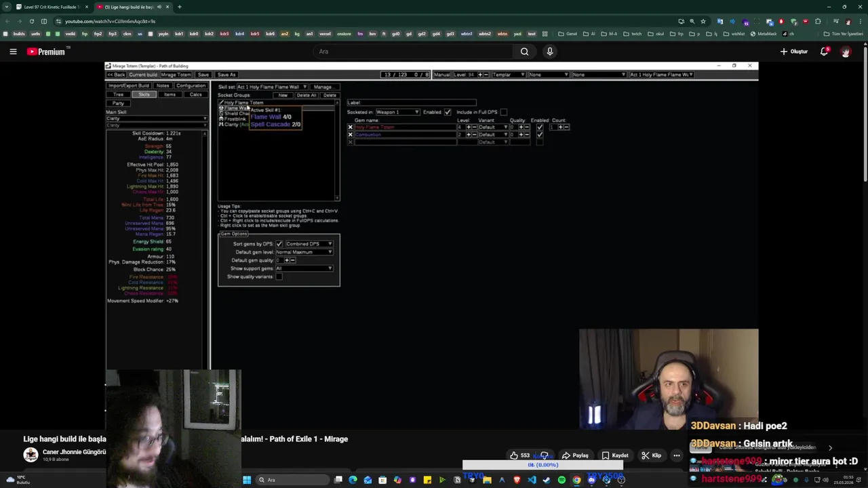Click Delete All socket groups button
The height and width of the screenshot is (488, 868).
(x=307, y=95)
